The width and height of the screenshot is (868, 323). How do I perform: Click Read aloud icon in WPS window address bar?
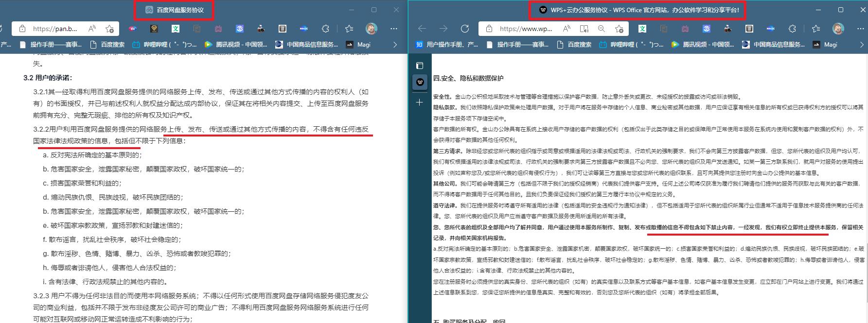pyautogui.click(x=567, y=29)
